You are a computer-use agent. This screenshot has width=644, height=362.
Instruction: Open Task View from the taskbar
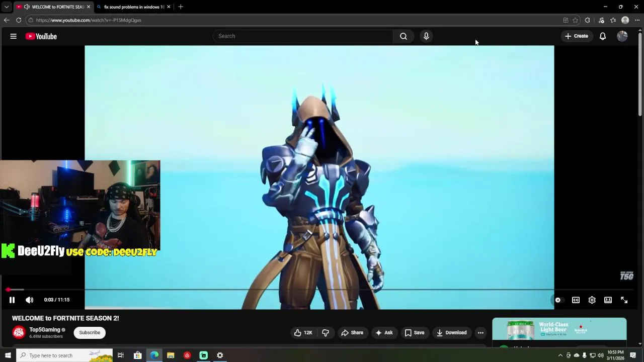click(121, 355)
